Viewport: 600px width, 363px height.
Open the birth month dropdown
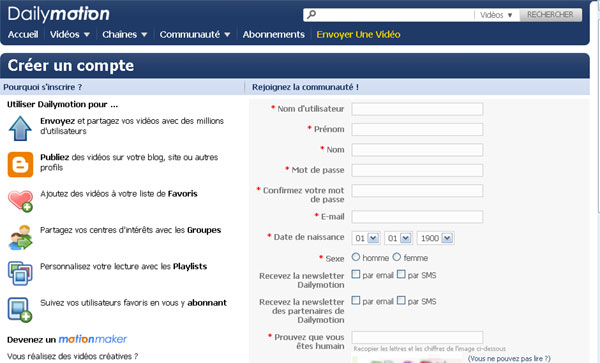click(x=398, y=238)
